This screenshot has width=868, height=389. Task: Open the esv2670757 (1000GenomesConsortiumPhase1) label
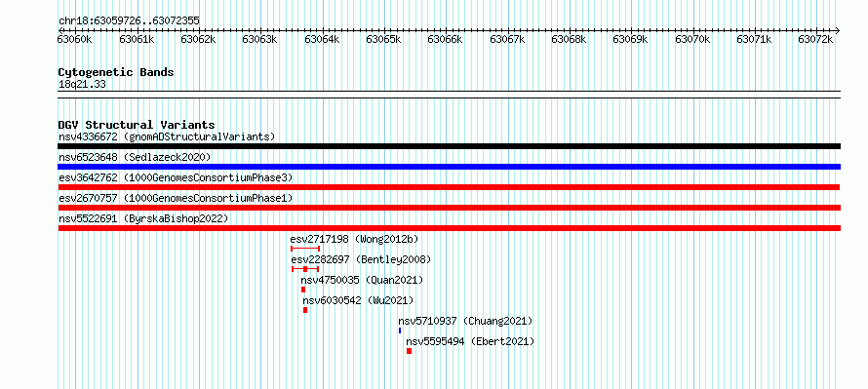176,198
